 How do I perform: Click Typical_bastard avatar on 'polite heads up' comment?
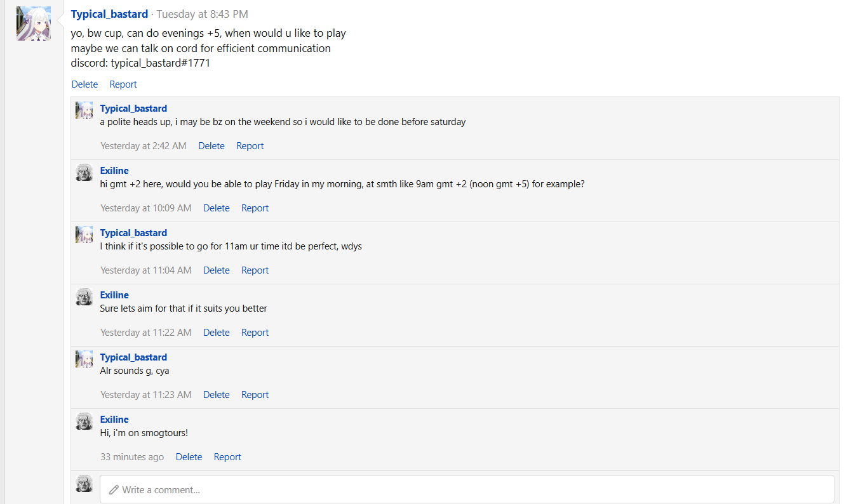point(84,110)
